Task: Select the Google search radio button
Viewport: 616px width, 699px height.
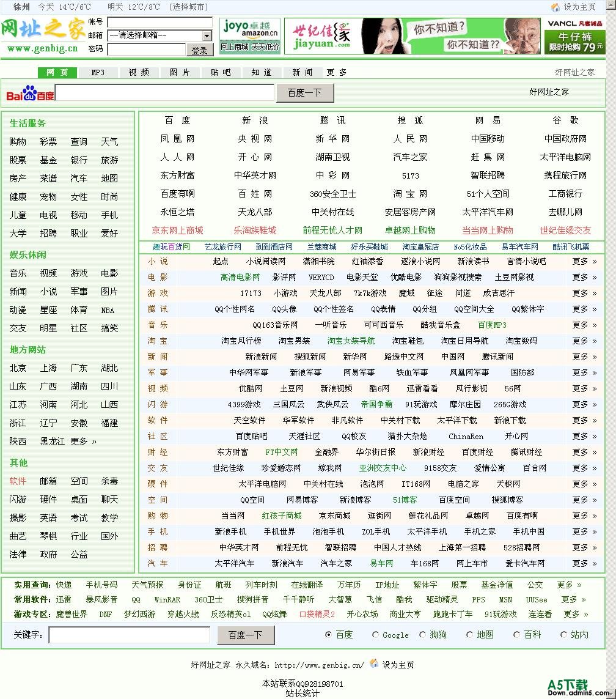Action: (375, 635)
